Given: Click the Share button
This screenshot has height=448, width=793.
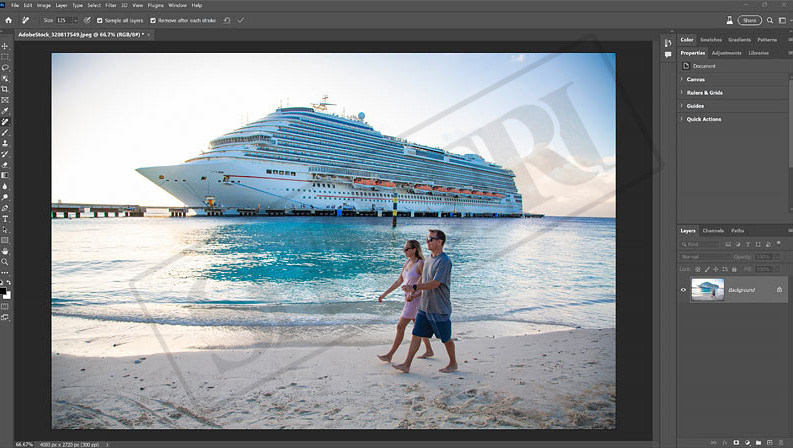Looking at the screenshot, I should tap(750, 20).
